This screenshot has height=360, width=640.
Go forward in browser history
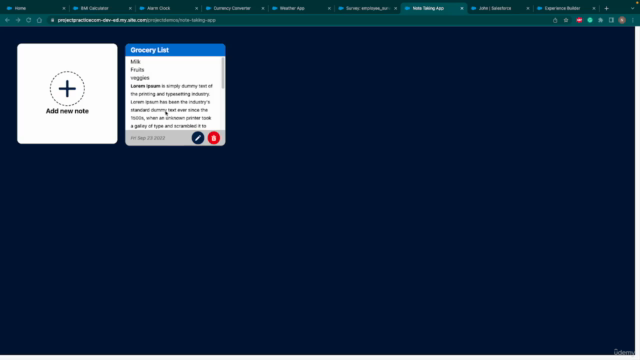pos(18,20)
